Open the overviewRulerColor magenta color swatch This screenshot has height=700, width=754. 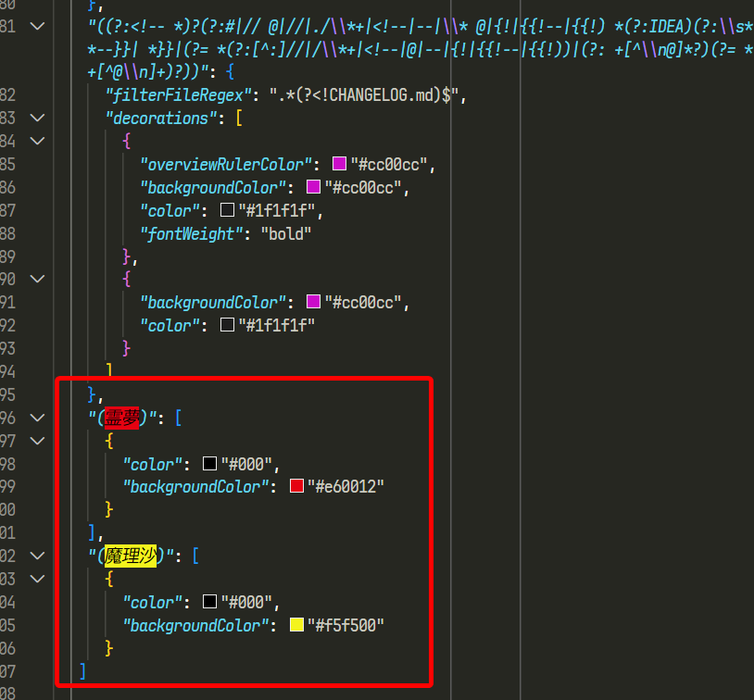pyautogui.click(x=339, y=164)
